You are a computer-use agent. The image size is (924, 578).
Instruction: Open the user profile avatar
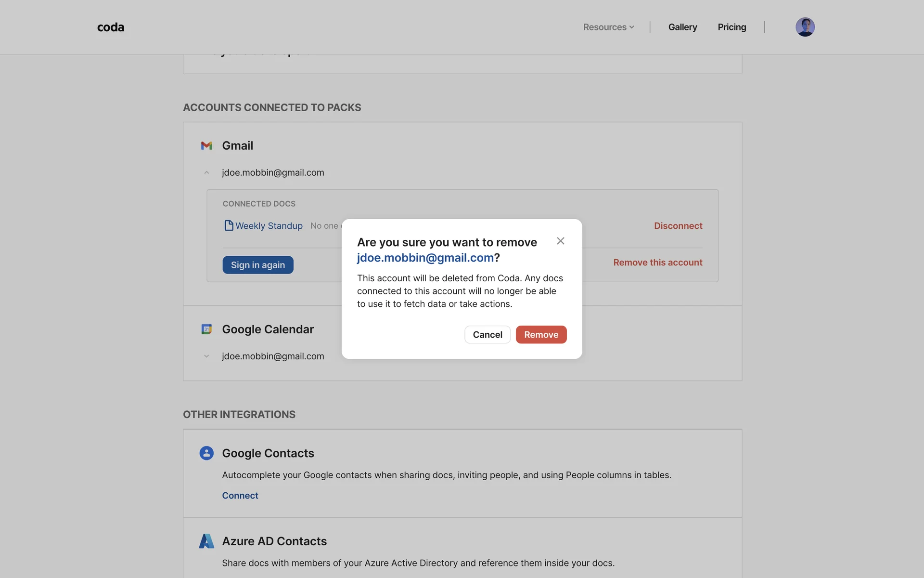point(805,27)
